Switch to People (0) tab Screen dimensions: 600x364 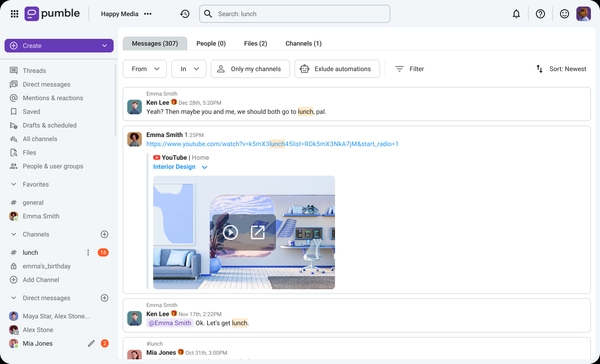tap(211, 44)
